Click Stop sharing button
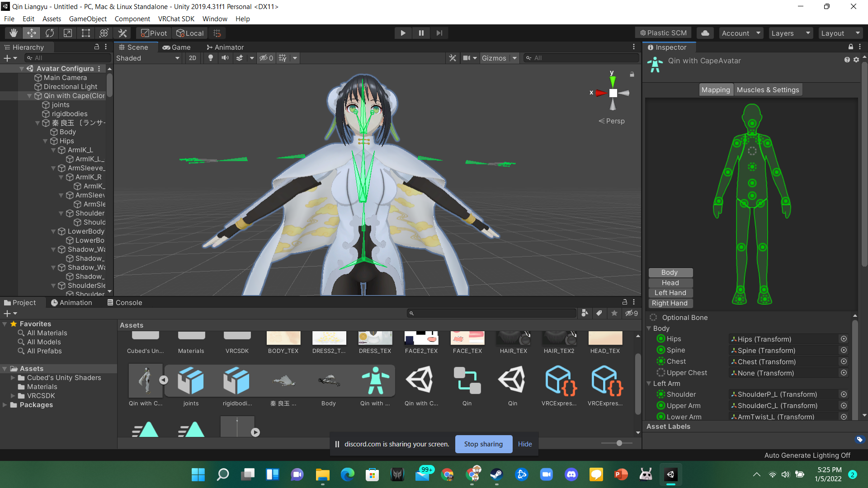 483,444
